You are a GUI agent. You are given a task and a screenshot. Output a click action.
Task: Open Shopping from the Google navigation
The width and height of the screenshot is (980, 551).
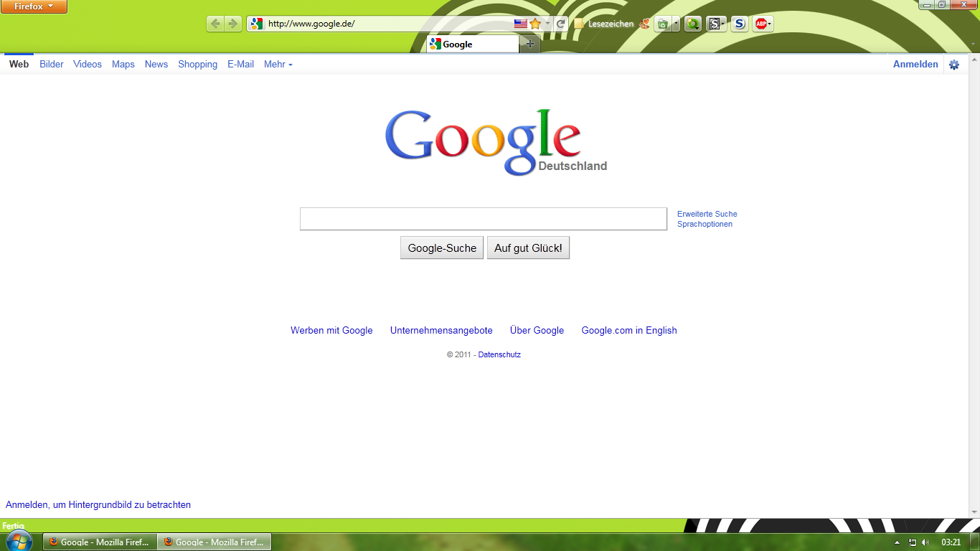coord(198,65)
